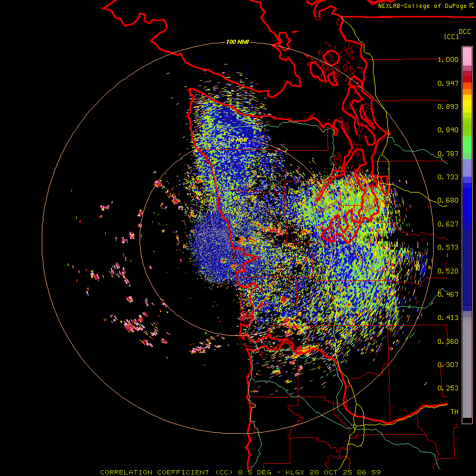Click the [CC] units label
The height and width of the screenshot is (476, 476).
(451, 36)
